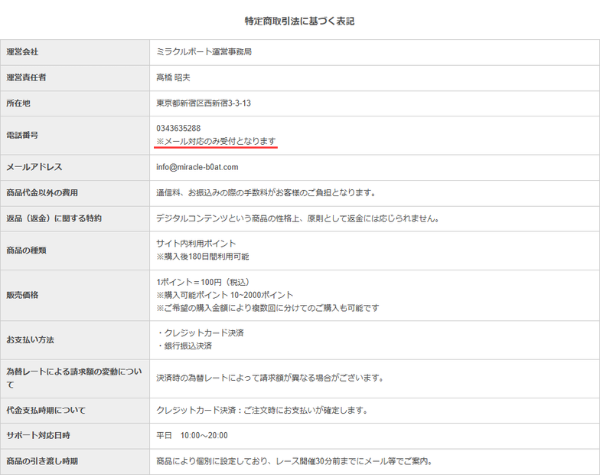Screen dimensions: 600x475
Task: Click the 代金支払時期について row label
Action: tap(46, 410)
